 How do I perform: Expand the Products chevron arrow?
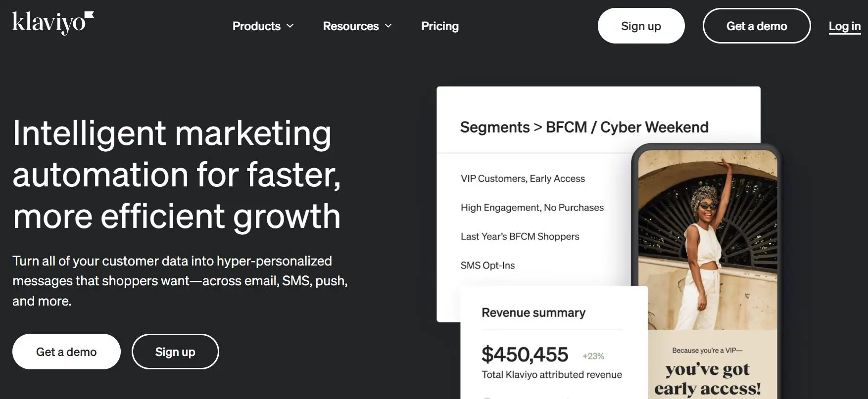pyautogui.click(x=290, y=26)
